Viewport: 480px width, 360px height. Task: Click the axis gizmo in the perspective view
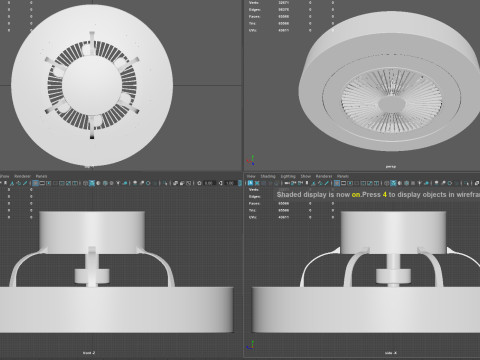pyautogui.click(x=251, y=160)
